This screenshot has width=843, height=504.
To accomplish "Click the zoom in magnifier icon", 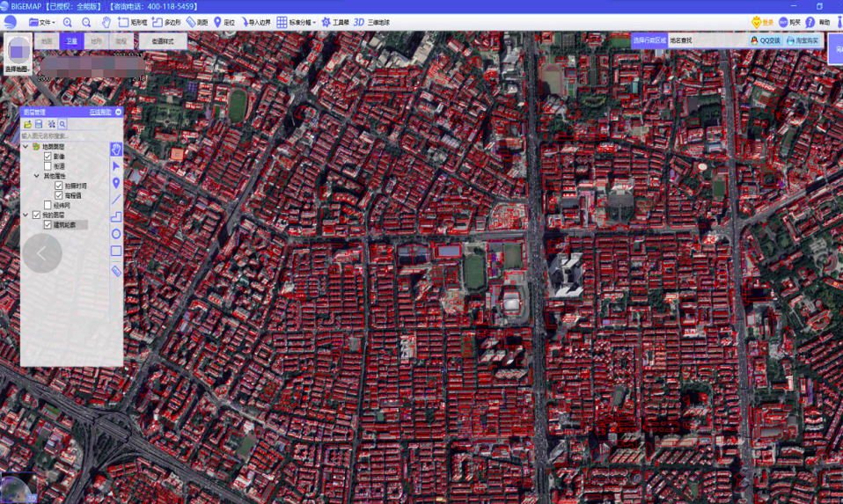I will [x=67, y=22].
